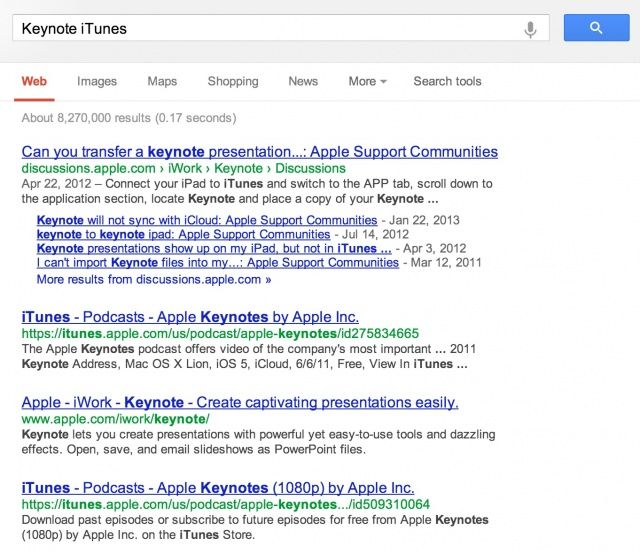Image resolution: width=640 pixels, height=553 pixels.
Task: Open Apple iWork Keynote captivating presentations result
Action: (240, 402)
